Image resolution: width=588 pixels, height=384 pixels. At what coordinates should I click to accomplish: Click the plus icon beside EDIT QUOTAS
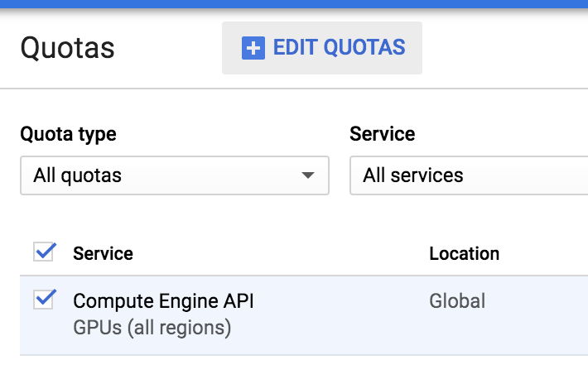click(253, 48)
